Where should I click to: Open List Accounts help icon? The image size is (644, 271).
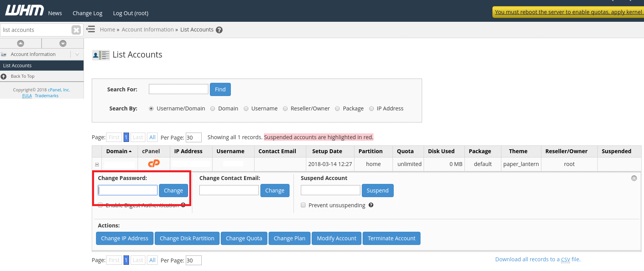tap(219, 30)
